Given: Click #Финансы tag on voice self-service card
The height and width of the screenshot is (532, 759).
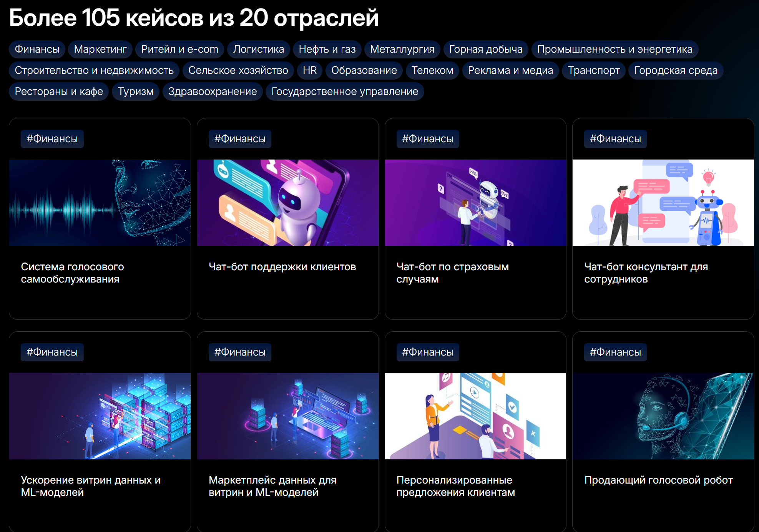Looking at the screenshot, I should (52, 139).
